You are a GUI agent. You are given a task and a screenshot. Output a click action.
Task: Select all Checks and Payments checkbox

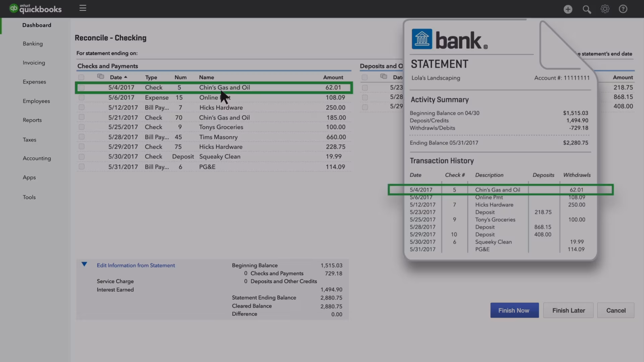pyautogui.click(x=82, y=77)
